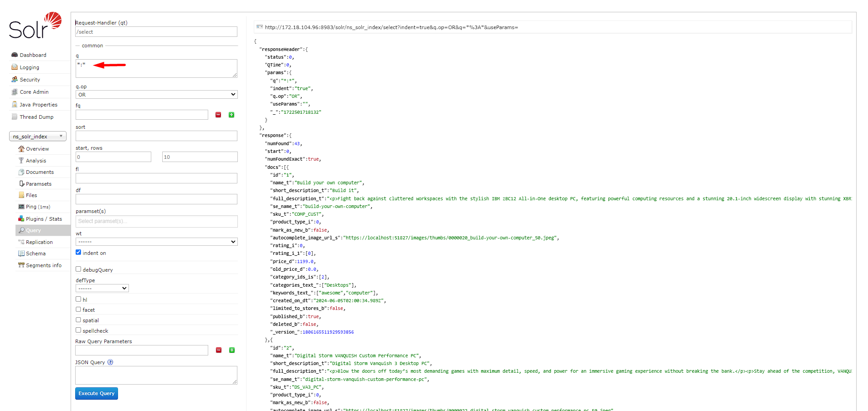
Task: Click the "COMP_CUST" sku value
Action: pyautogui.click(x=307, y=214)
